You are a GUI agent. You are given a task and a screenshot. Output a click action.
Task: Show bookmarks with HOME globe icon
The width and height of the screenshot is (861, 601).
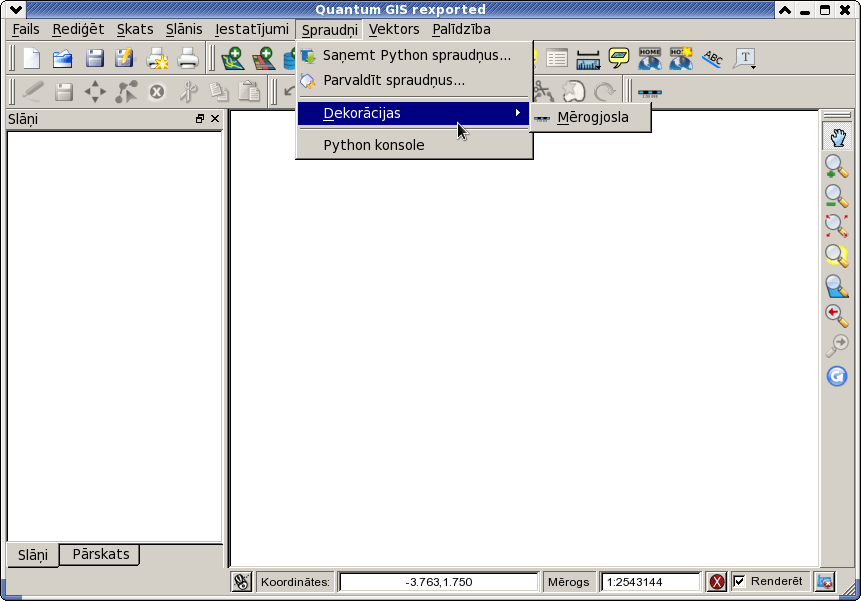tap(650, 58)
